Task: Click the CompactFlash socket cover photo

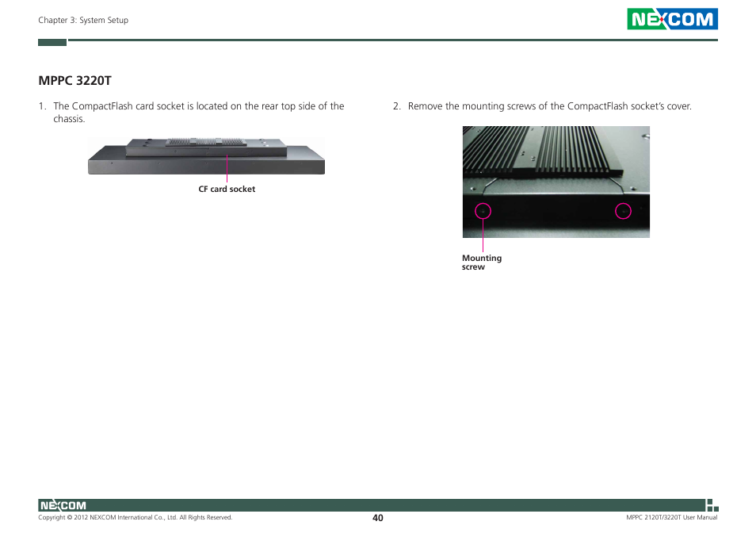Action: click(556, 182)
